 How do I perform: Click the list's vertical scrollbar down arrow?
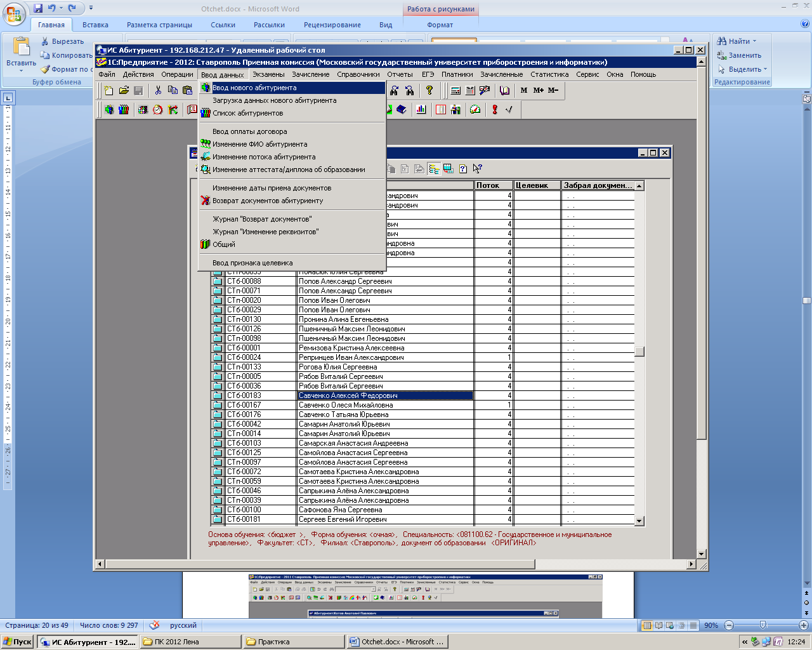(x=639, y=521)
